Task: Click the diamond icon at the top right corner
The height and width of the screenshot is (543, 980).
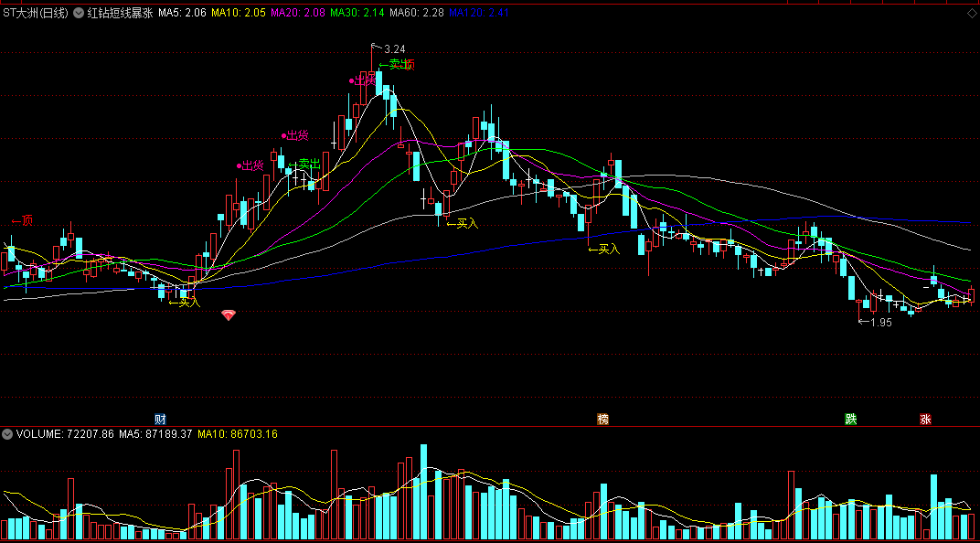Action: 972,13
